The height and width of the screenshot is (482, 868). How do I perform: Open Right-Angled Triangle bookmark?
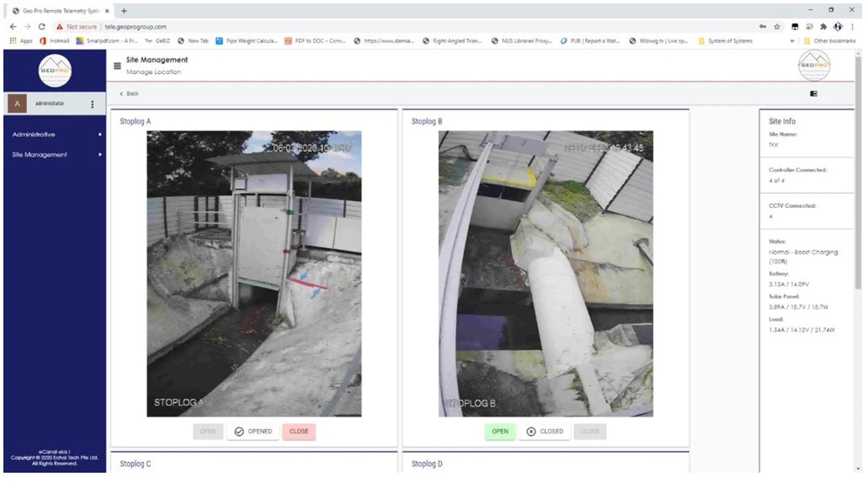pos(452,41)
